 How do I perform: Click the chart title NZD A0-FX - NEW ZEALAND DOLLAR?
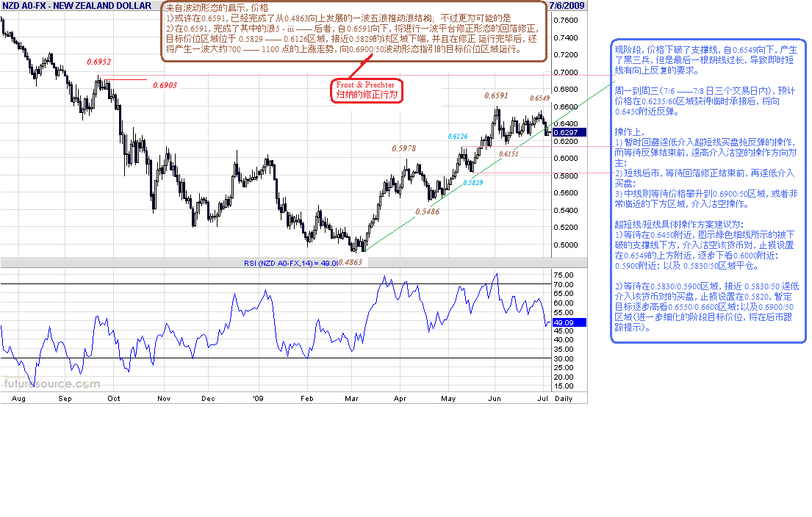point(77,6)
